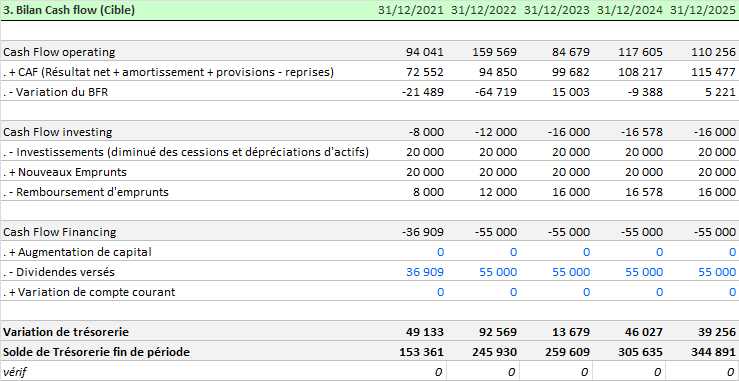Select the 'Remboursement d'emprunts' row label
Viewport: 739px width, 381px height.
pyautogui.click(x=86, y=192)
